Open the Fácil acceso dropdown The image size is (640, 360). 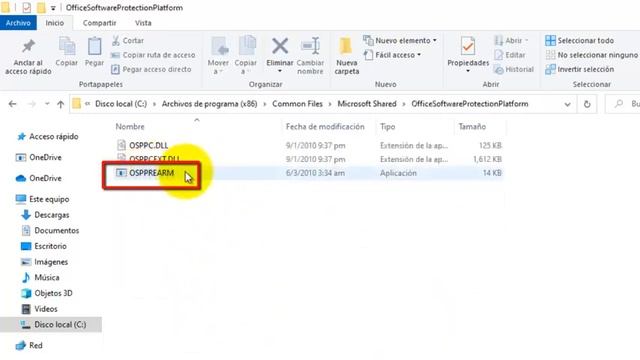pos(393,55)
